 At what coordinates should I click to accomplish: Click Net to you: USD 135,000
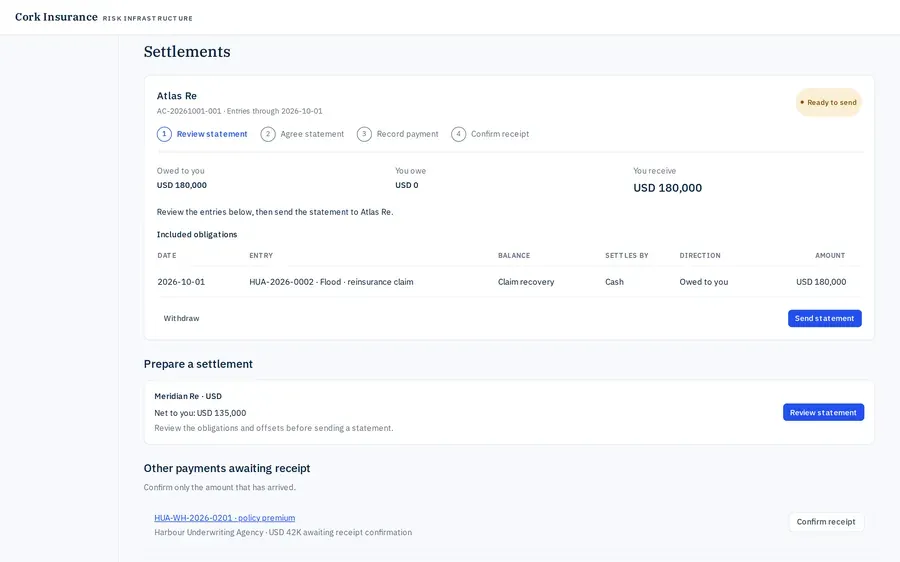click(200, 413)
